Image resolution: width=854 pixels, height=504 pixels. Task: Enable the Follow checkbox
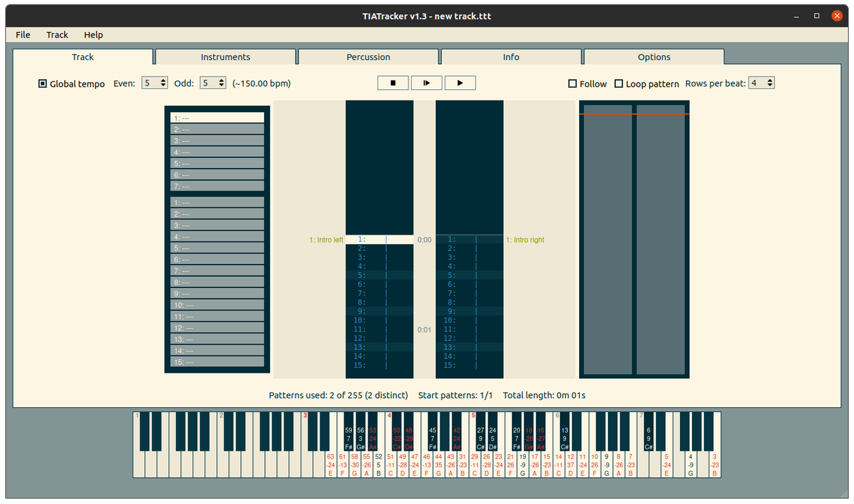tap(572, 84)
